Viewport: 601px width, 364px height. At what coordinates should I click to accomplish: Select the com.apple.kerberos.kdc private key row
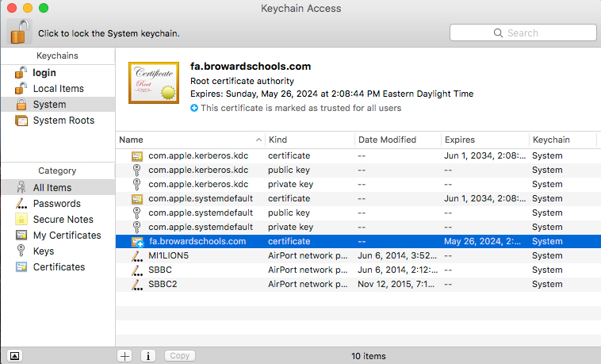coord(358,184)
